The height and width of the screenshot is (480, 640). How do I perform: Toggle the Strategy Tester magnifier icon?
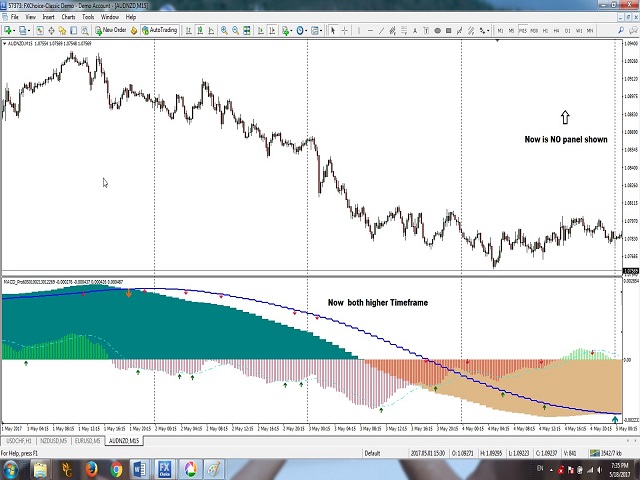84,30
